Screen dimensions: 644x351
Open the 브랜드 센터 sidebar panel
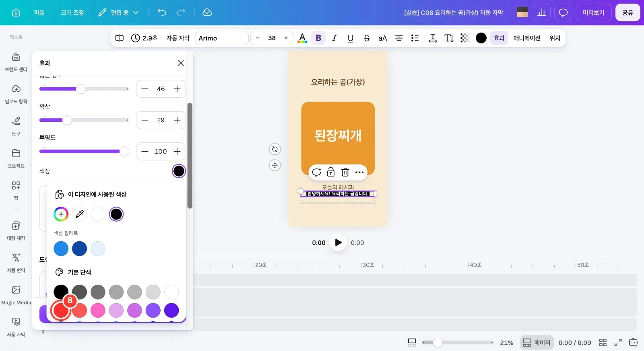[x=16, y=62]
